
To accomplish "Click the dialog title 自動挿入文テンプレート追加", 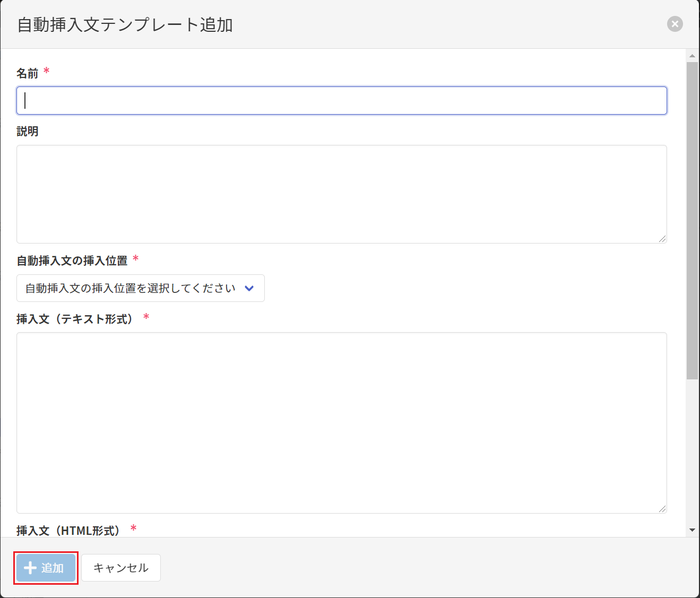I will [125, 25].
